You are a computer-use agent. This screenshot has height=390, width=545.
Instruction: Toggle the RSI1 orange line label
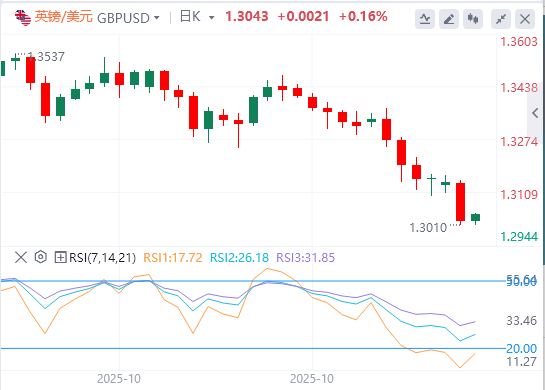[x=173, y=258]
